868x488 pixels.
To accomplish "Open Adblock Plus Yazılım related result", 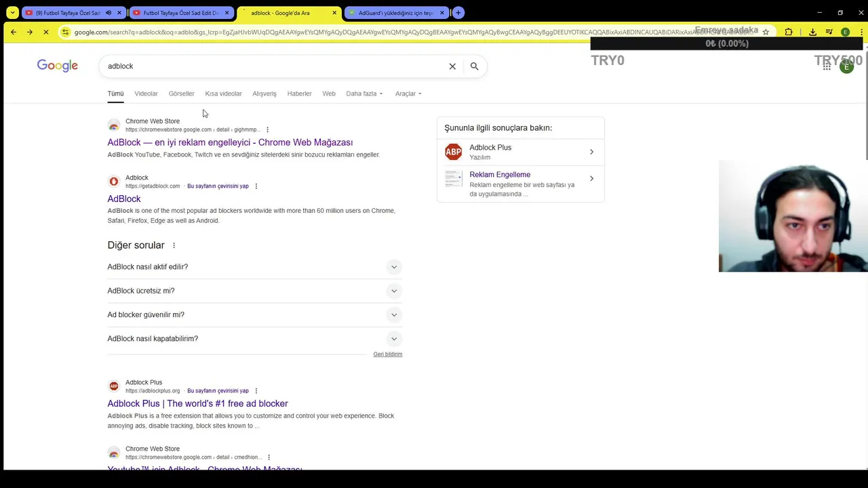I will click(x=520, y=152).
